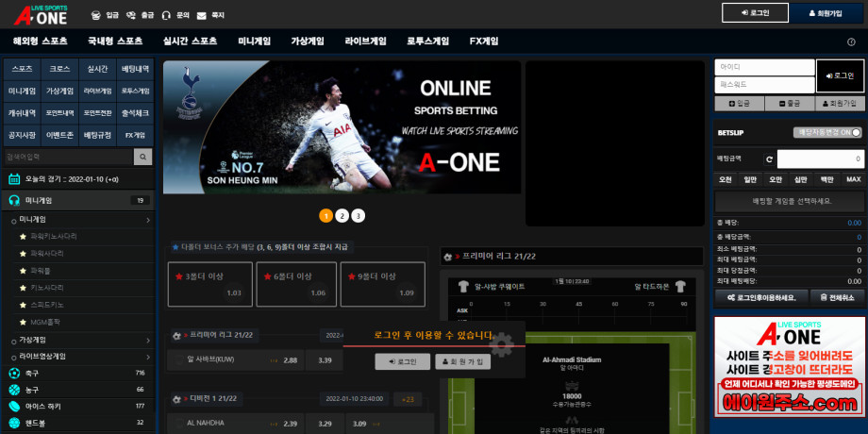Click 크로스 sidebar grid button

pyautogui.click(x=59, y=69)
